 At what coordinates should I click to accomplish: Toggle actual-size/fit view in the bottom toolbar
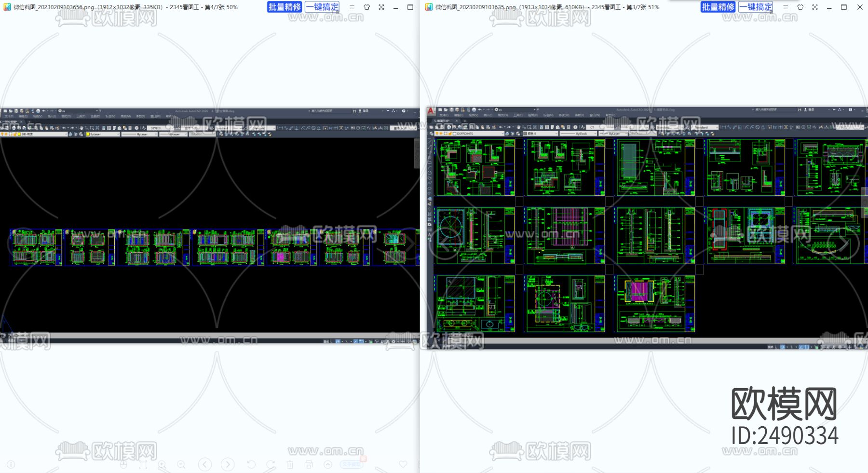[143, 464]
